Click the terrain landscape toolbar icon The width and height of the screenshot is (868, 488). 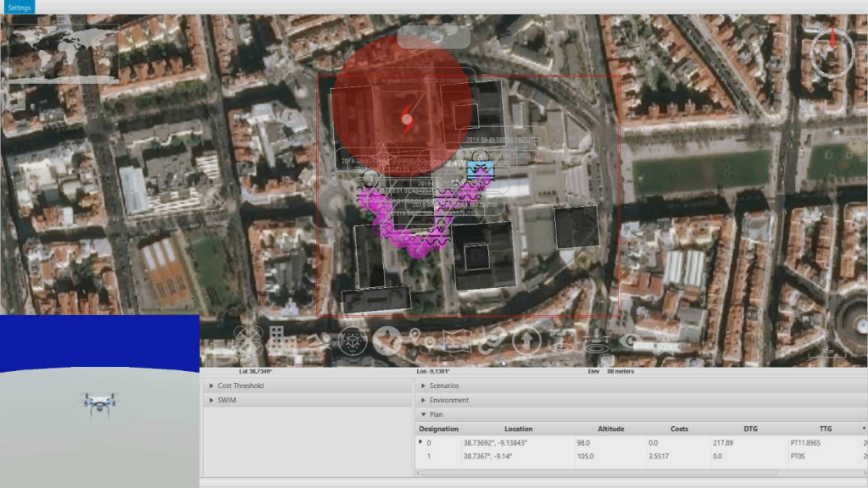pos(318,339)
